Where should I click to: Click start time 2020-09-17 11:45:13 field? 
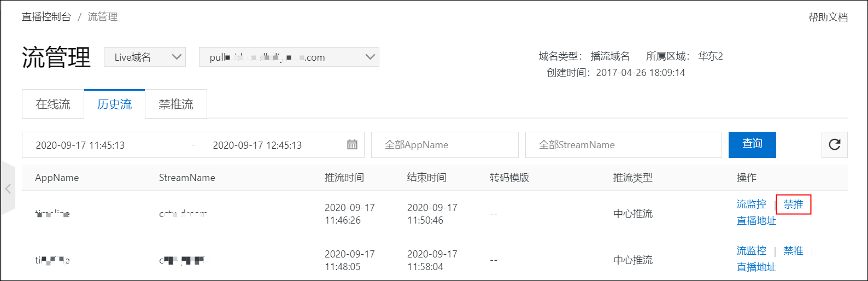click(80, 145)
